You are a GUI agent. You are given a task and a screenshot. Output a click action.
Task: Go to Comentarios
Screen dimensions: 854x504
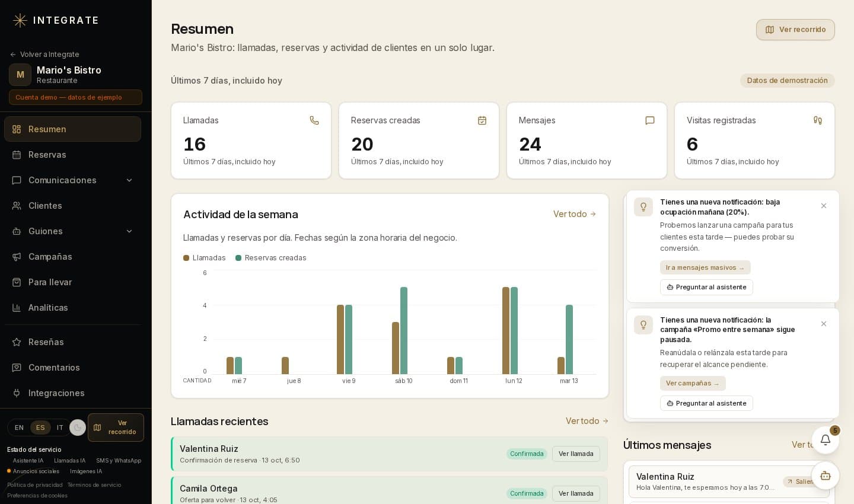click(x=72, y=368)
